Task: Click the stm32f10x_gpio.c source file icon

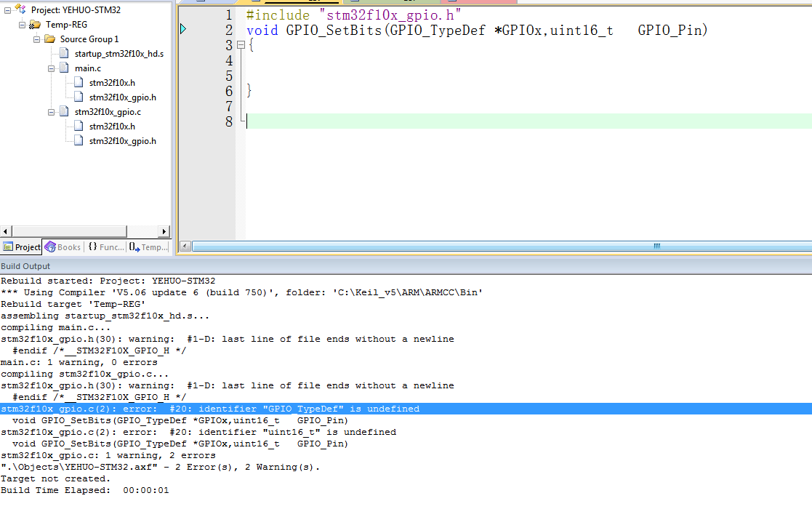Action: pos(64,112)
